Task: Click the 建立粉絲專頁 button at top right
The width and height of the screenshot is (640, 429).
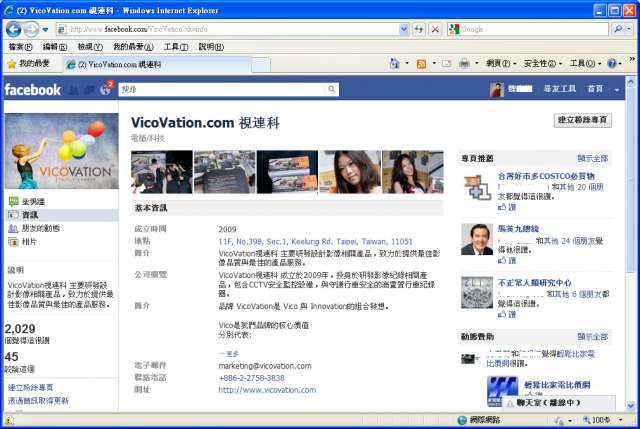Action: (582, 120)
